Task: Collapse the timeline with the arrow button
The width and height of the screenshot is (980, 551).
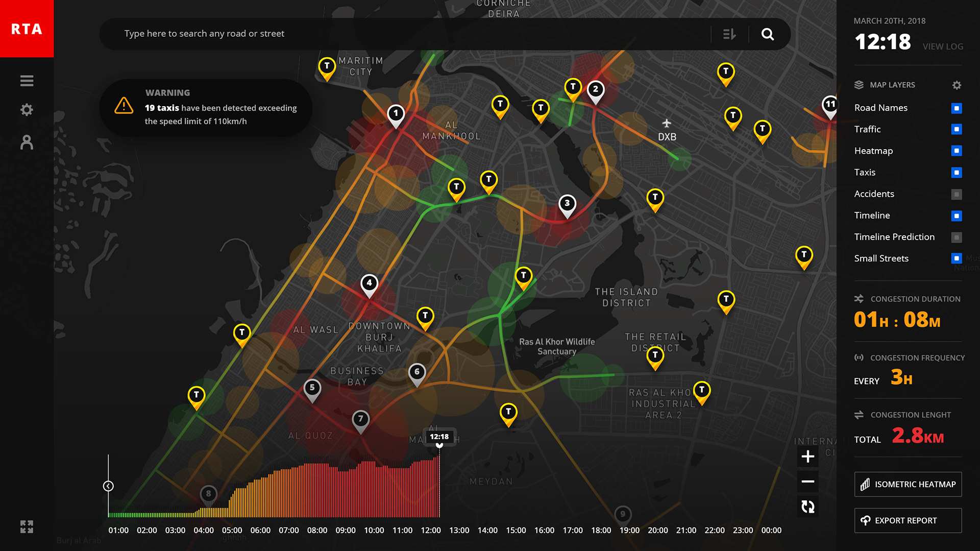Action: 108,486
